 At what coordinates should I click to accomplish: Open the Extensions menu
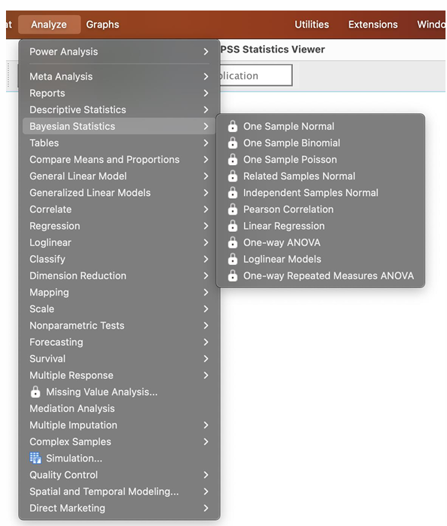[x=373, y=24]
